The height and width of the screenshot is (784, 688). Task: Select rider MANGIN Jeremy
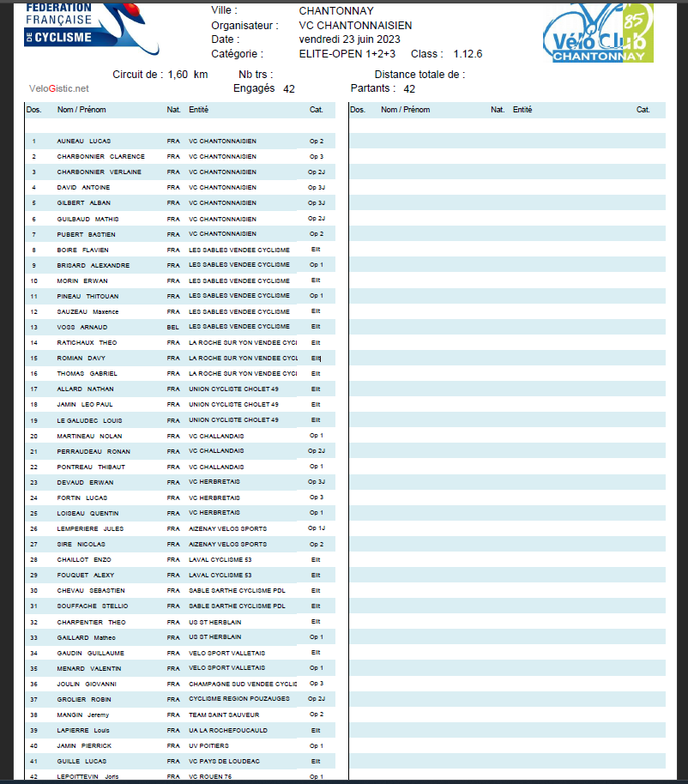[x=83, y=715]
